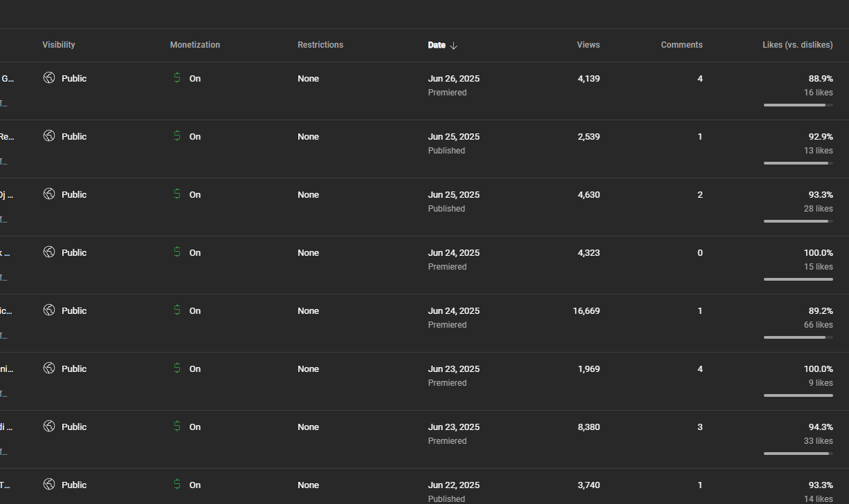
Task: Click the None restriction in the 16,669 views row
Action: [x=309, y=311]
